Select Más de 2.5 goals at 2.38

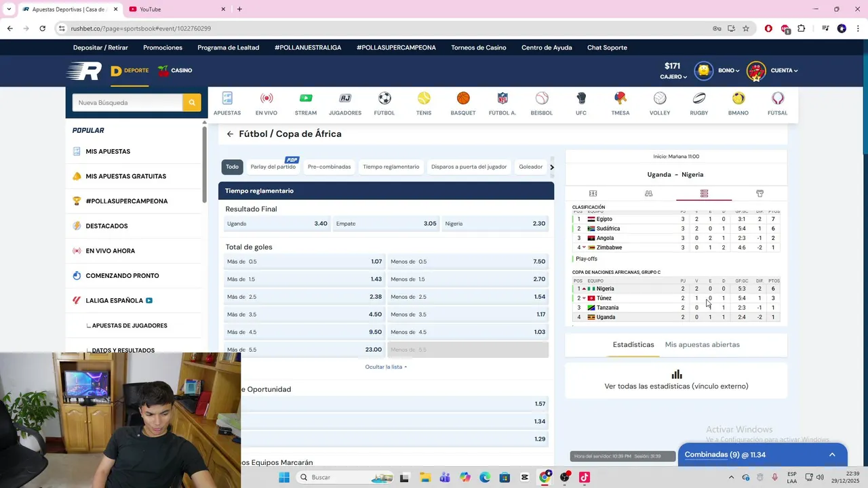tap(304, 297)
